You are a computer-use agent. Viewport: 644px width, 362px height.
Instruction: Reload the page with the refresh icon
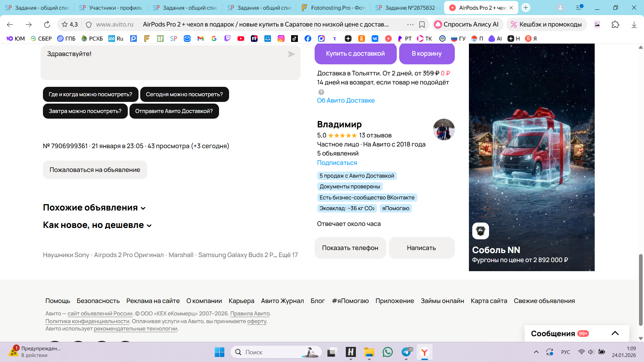pos(47,24)
